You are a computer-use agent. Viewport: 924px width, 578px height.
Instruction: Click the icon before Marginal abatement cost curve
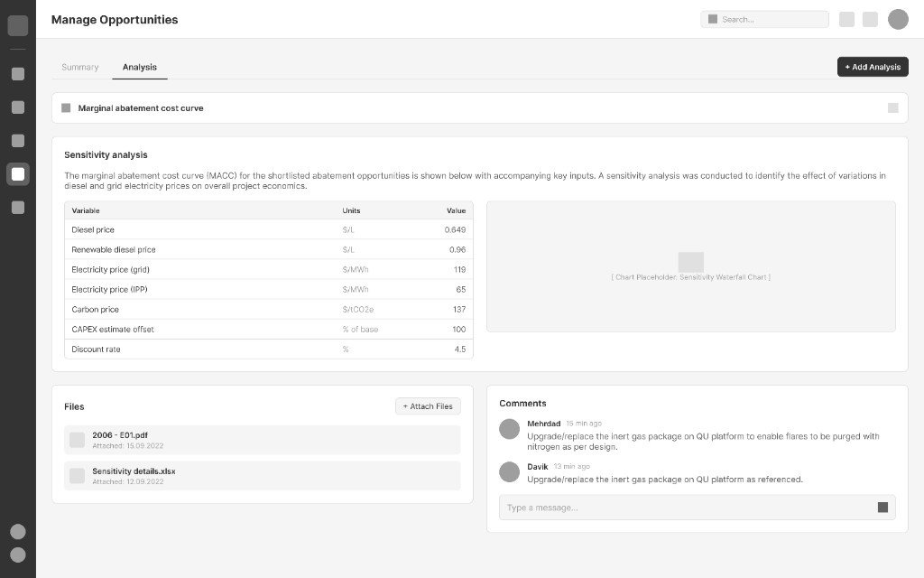pyautogui.click(x=66, y=108)
